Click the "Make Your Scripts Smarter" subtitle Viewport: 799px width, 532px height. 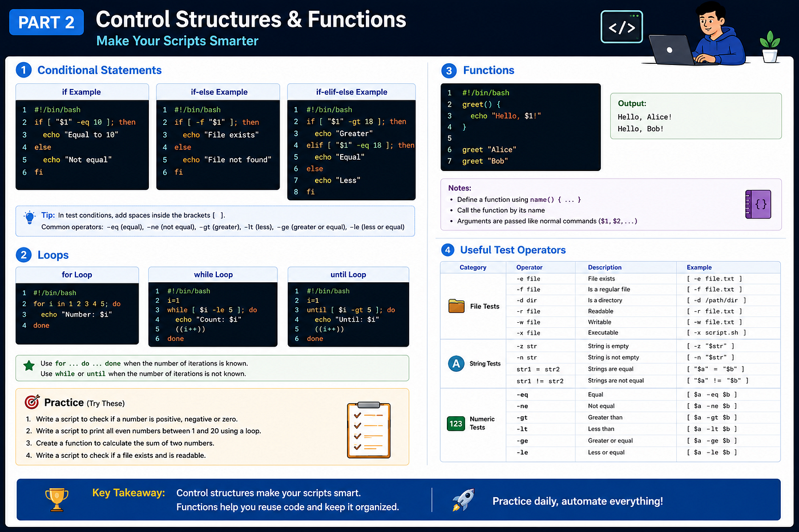click(x=177, y=41)
